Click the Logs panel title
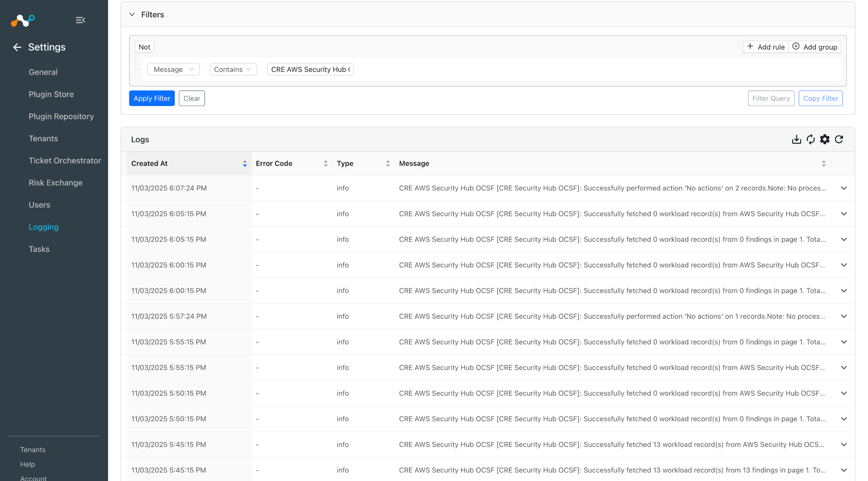This screenshot has height=481, width=868. (x=140, y=140)
